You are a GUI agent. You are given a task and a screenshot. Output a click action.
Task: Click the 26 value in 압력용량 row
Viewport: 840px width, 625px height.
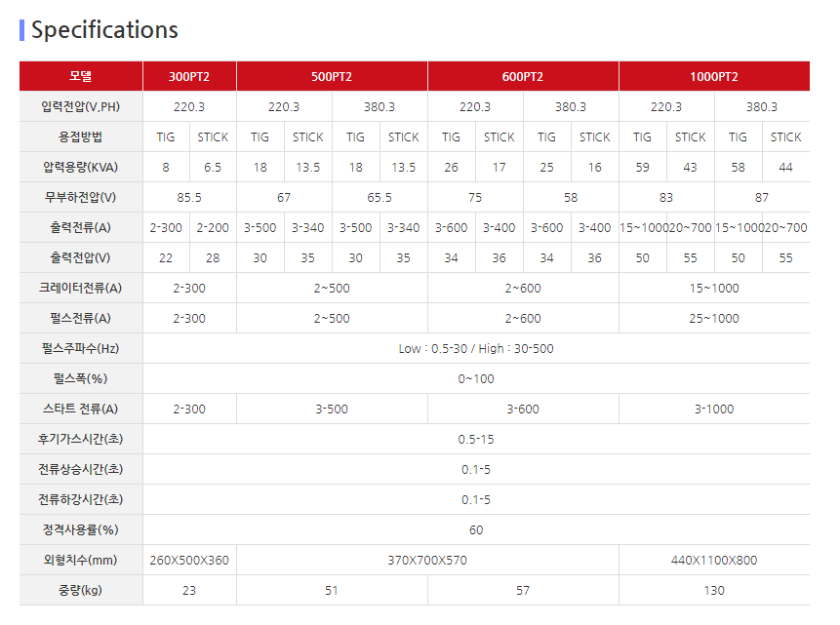coord(451,168)
